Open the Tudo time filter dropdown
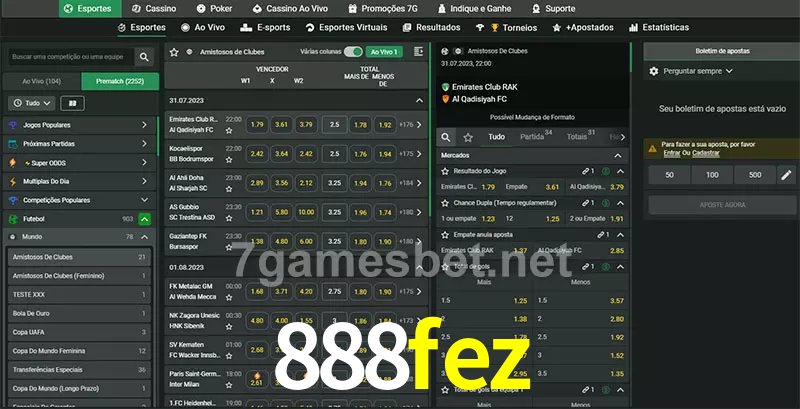Image resolution: width=800 pixels, height=409 pixels. click(x=32, y=103)
